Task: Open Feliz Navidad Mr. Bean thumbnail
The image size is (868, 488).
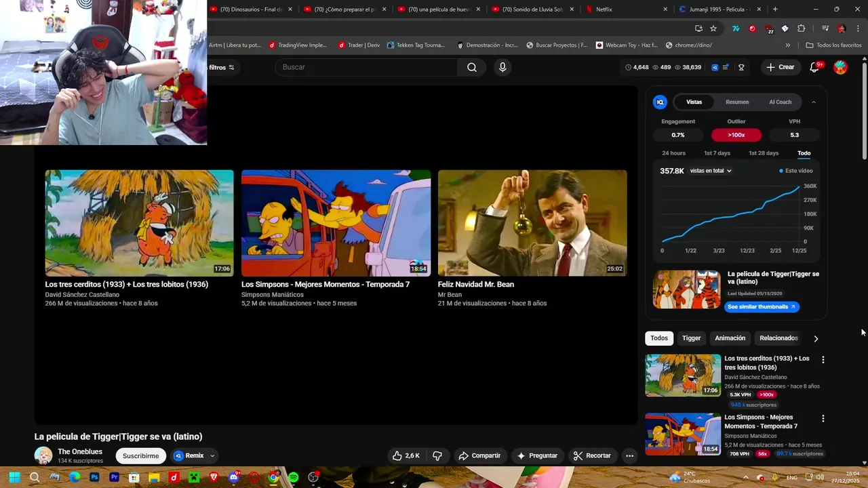Action: pos(532,223)
